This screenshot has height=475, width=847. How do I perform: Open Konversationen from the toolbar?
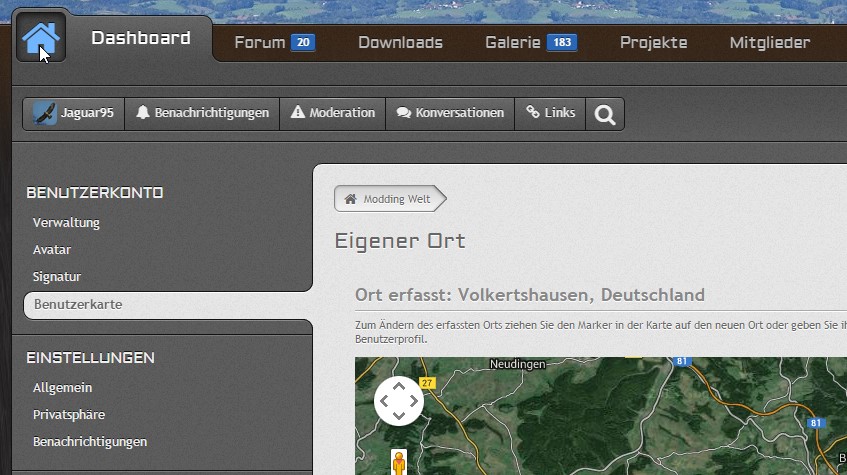click(450, 113)
